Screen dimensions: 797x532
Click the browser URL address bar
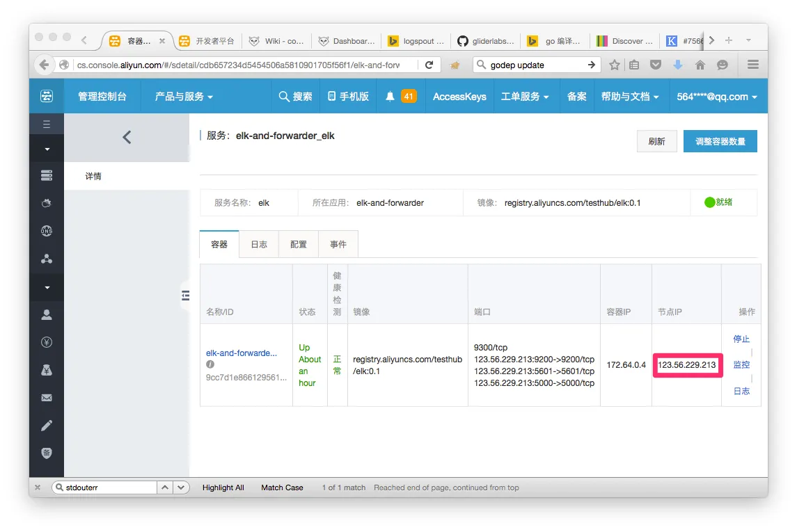pos(244,65)
